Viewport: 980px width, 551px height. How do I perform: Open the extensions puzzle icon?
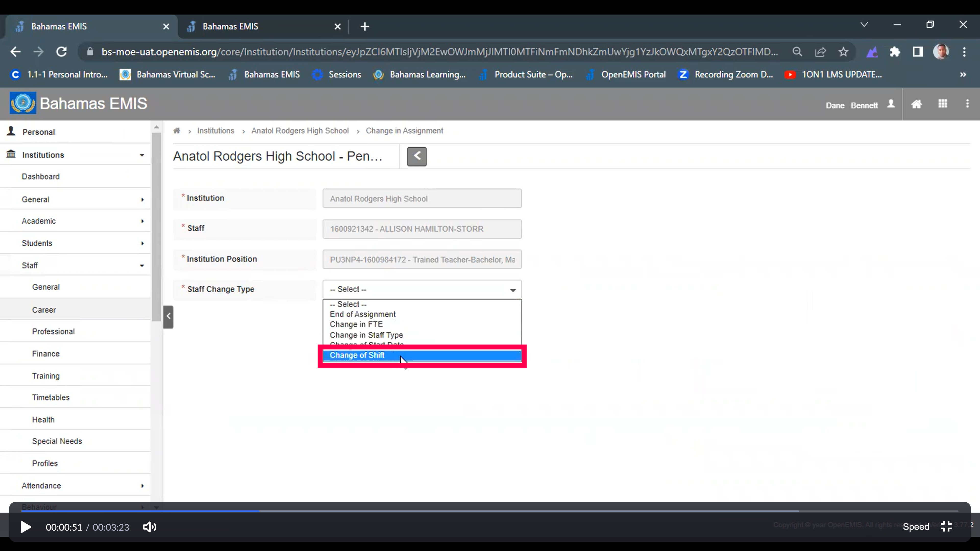(895, 52)
